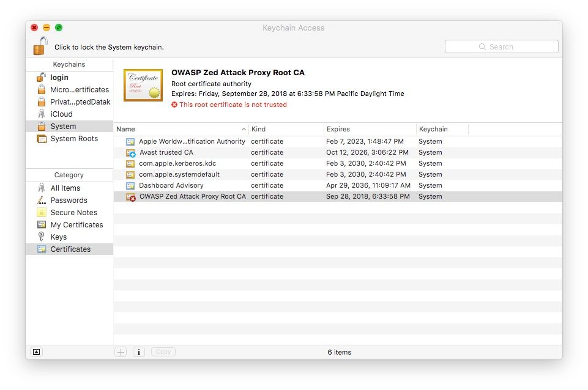
Task: Show the My Certificates category
Action: tap(69, 225)
